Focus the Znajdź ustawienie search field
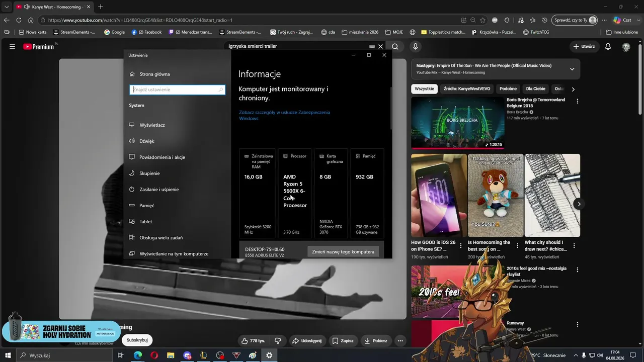Viewport: 644px width, 362px height. (177, 89)
